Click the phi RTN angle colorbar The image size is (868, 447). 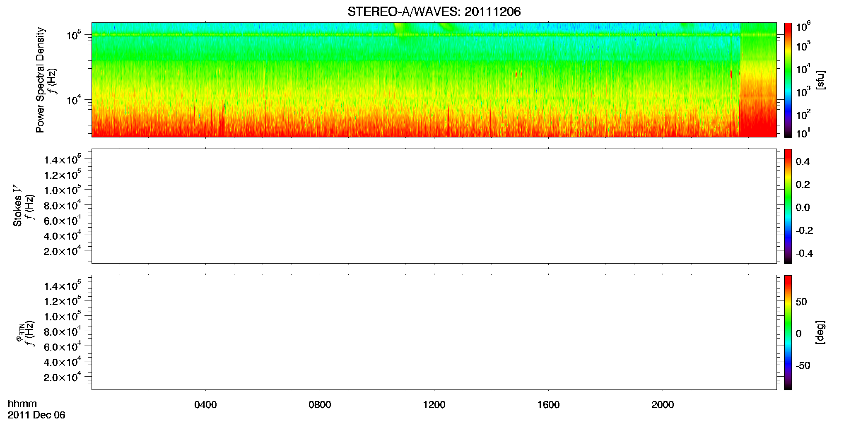click(788, 332)
